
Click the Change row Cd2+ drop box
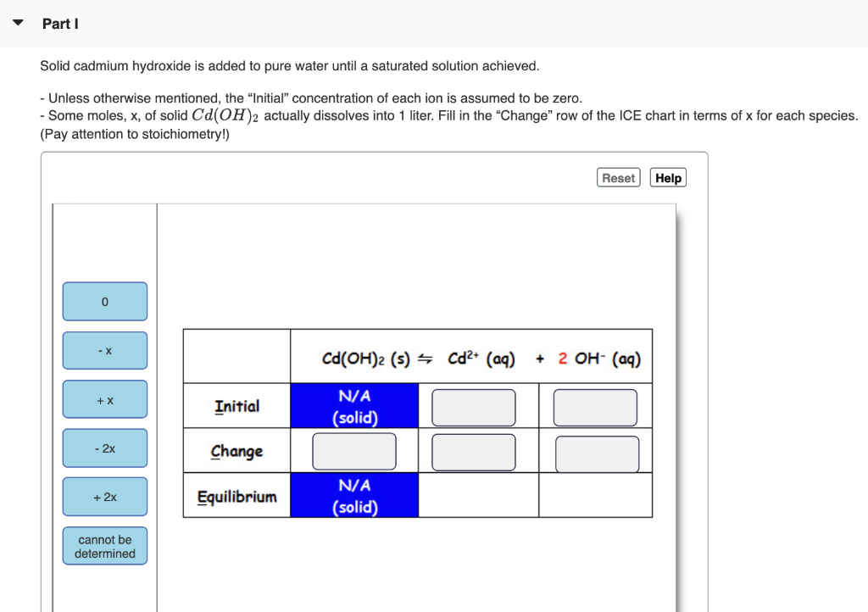[x=474, y=453]
